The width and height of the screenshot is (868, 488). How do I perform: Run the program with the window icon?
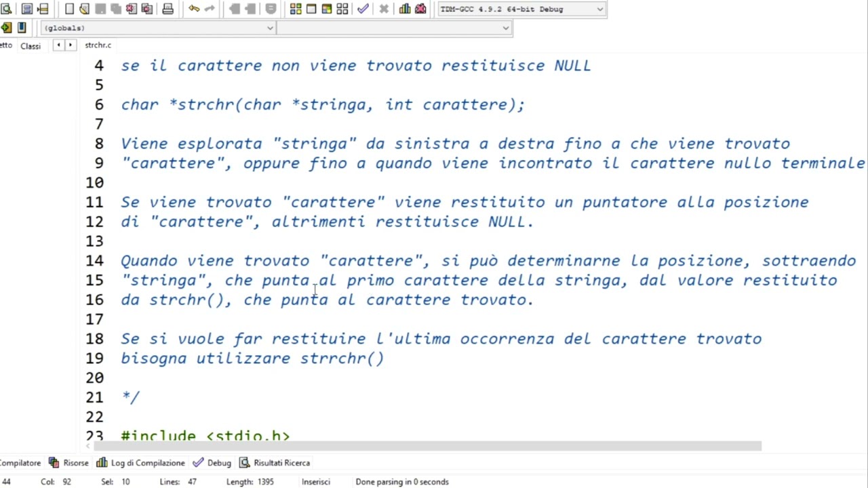tap(311, 9)
